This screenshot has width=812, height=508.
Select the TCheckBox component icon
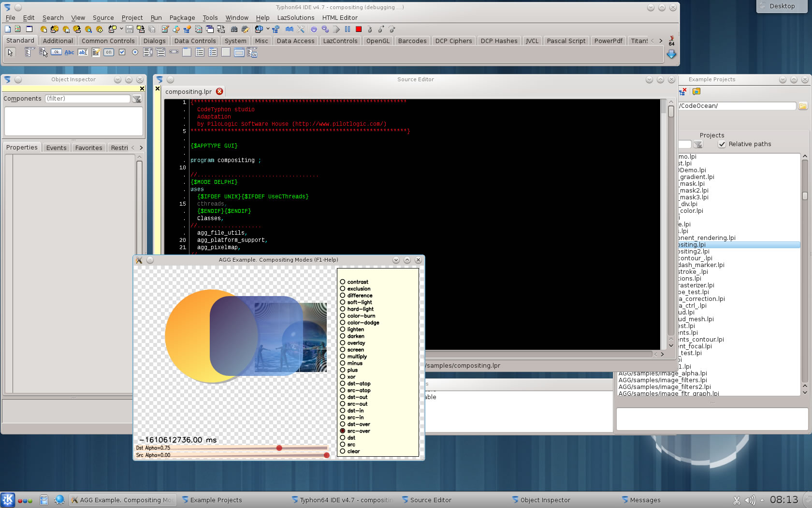tap(122, 52)
